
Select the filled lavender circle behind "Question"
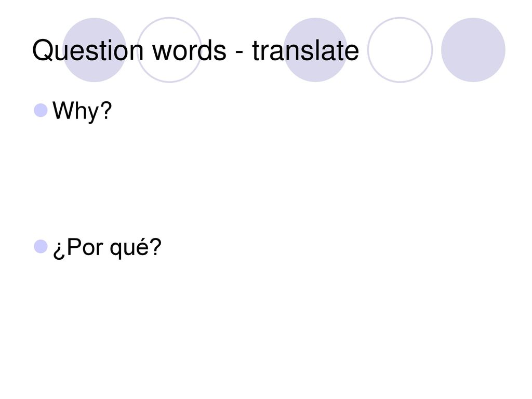[95, 50]
